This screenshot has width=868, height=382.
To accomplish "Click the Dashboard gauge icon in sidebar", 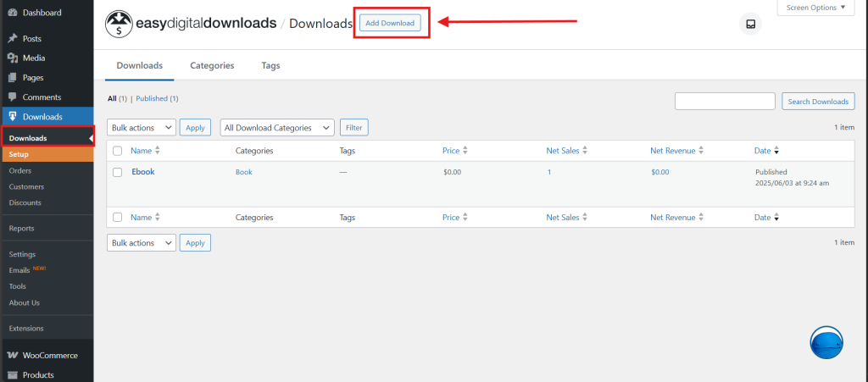I will pyautogui.click(x=13, y=13).
